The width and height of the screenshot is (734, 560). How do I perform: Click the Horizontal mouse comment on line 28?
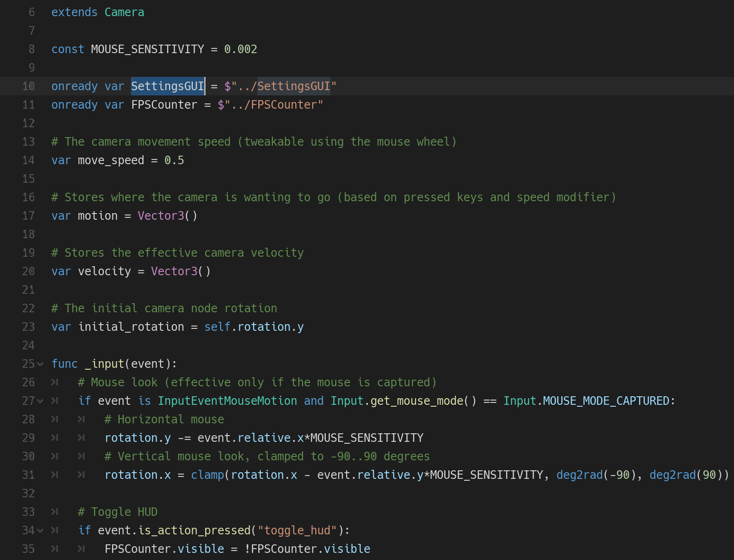coord(164,420)
